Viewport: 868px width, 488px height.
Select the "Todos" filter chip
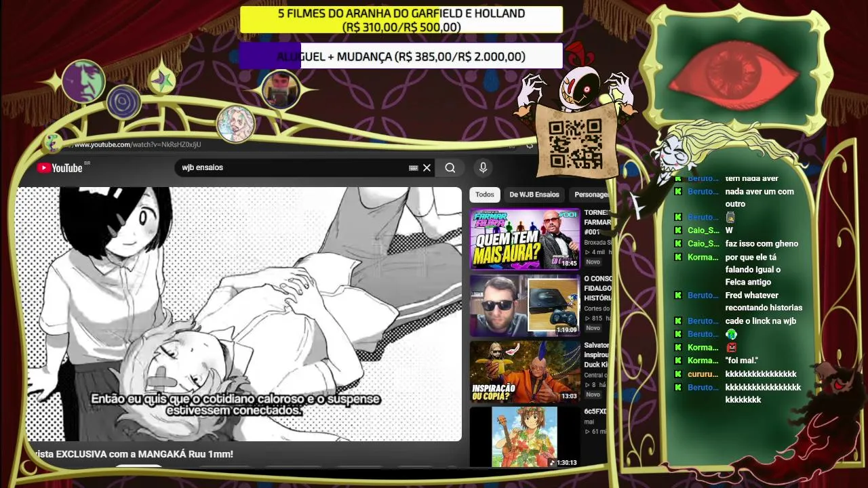(485, 195)
